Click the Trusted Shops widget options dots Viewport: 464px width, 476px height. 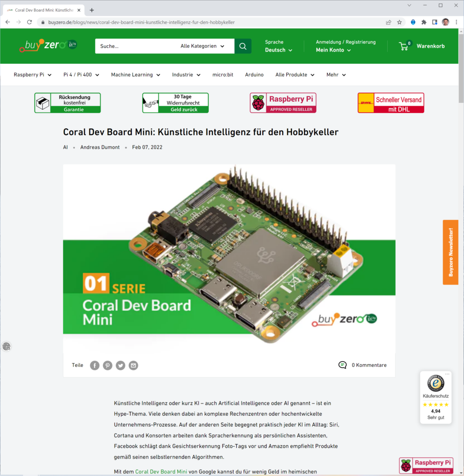[x=447, y=374]
